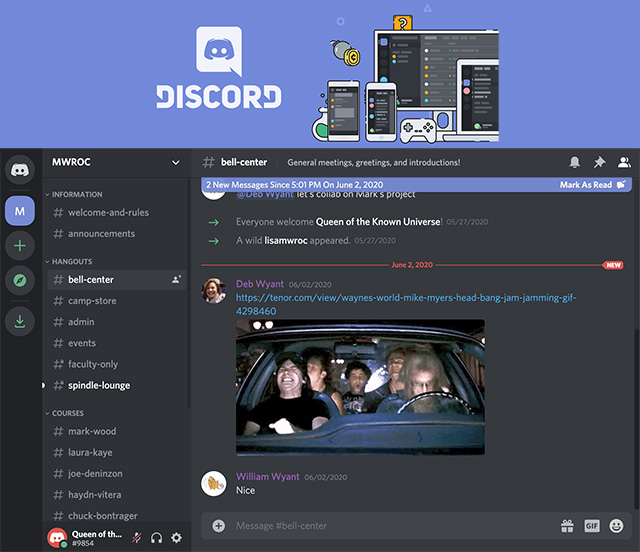This screenshot has height=552, width=640.
Task: Click the user tag #9854
Action: 82,543
